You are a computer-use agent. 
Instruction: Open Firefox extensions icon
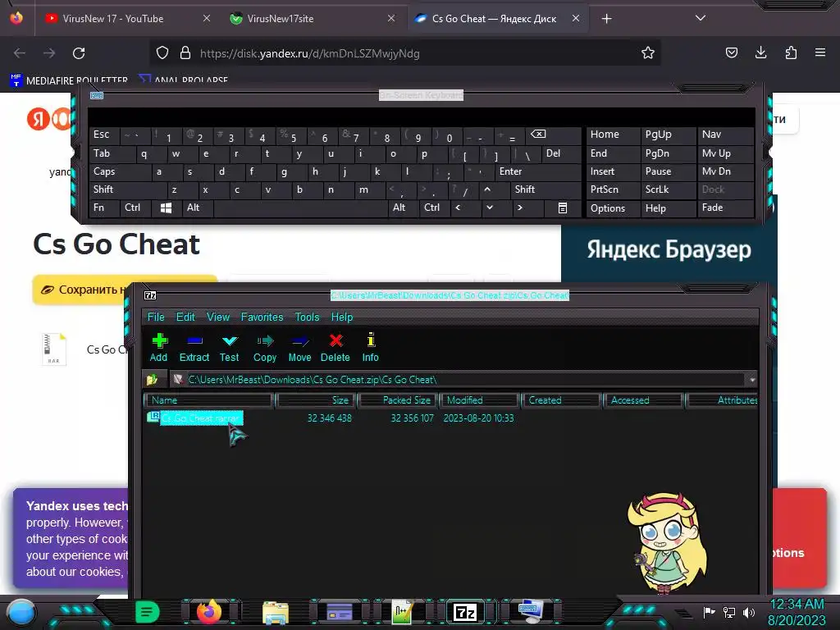(791, 52)
